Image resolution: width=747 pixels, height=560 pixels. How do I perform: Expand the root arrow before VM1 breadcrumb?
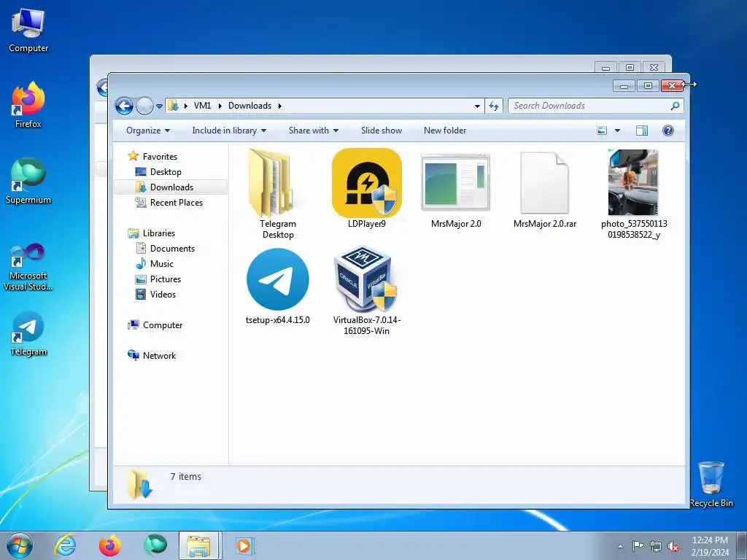[185, 106]
